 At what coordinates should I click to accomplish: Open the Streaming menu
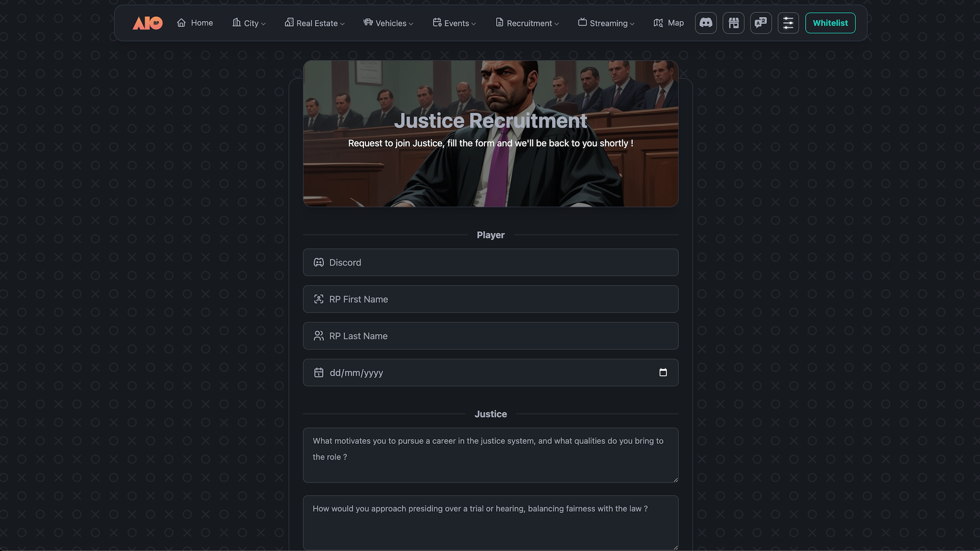pos(606,23)
